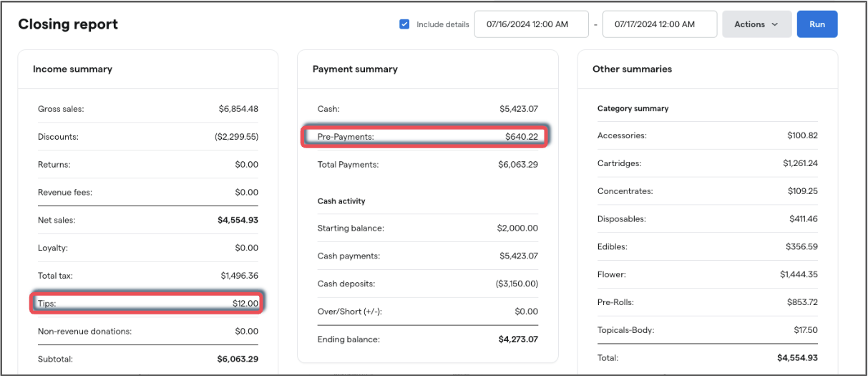Select the Gross sales value $6,854.48
Screen dimensions: 868x376
pyautogui.click(x=238, y=109)
